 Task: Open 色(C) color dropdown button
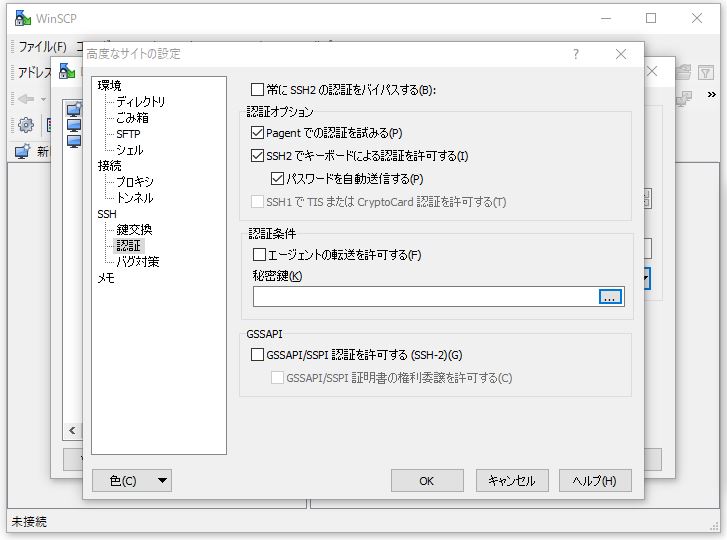[x=132, y=481]
